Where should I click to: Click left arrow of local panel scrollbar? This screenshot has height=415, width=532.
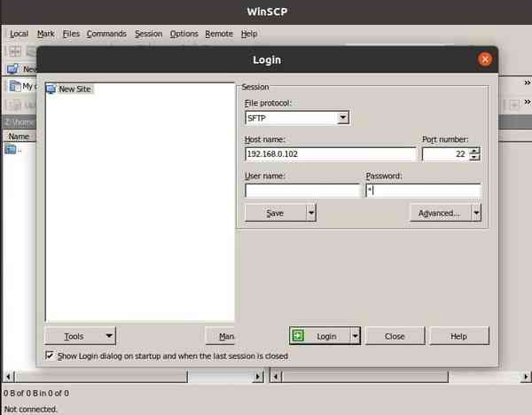[9, 376]
